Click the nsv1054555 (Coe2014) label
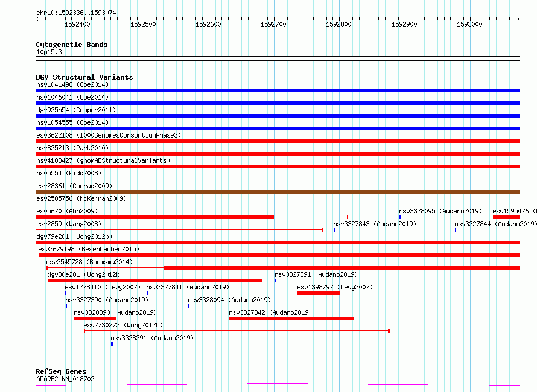537x392 pixels. point(72,122)
